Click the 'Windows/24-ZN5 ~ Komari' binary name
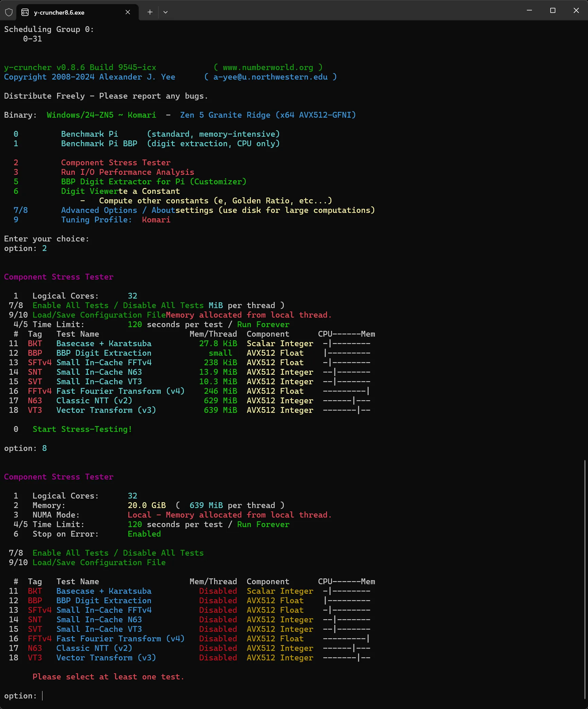 [x=102, y=115]
